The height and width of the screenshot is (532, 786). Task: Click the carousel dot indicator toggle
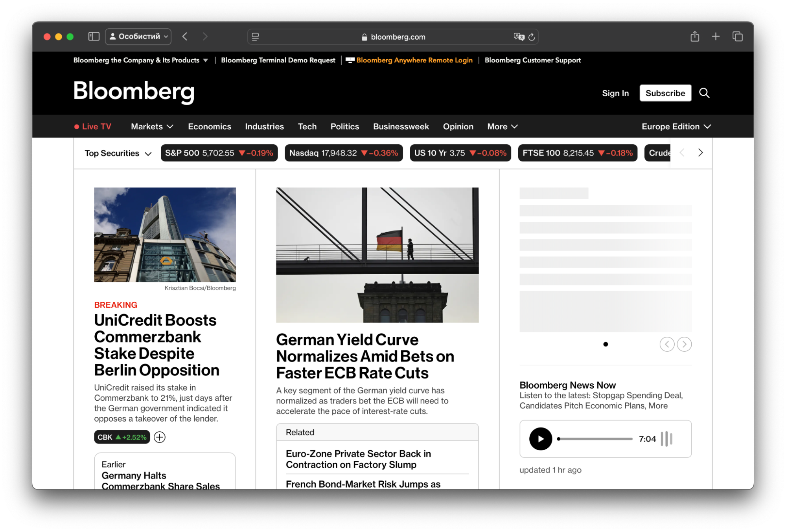606,344
